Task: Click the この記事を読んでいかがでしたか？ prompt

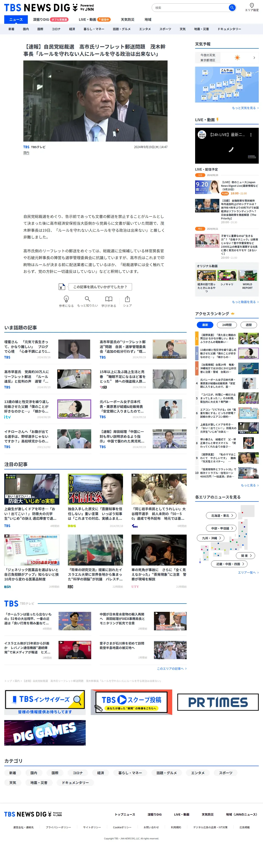Action: coord(100,287)
